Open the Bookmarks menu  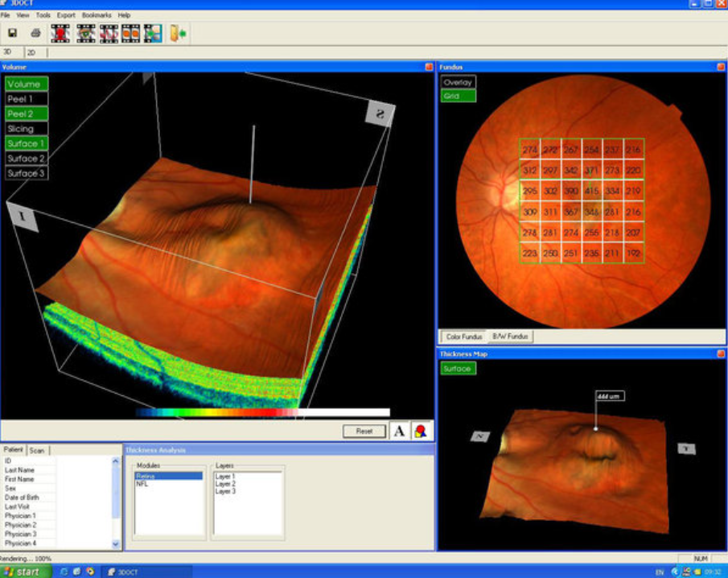(x=97, y=15)
